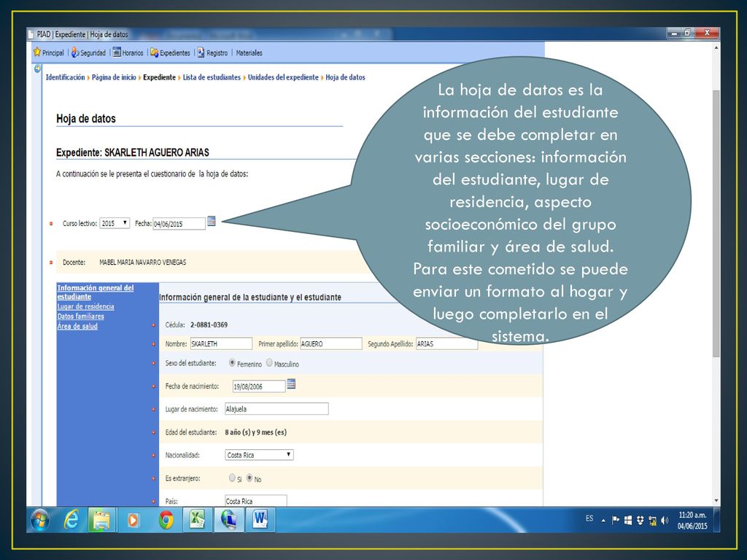This screenshot has width=747, height=560.
Task: Select Femenino radio button
Action: tap(232, 363)
